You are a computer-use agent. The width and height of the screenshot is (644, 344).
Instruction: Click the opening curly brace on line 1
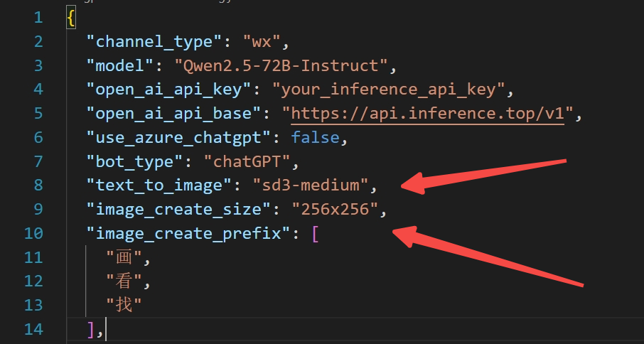[x=71, y=18]
